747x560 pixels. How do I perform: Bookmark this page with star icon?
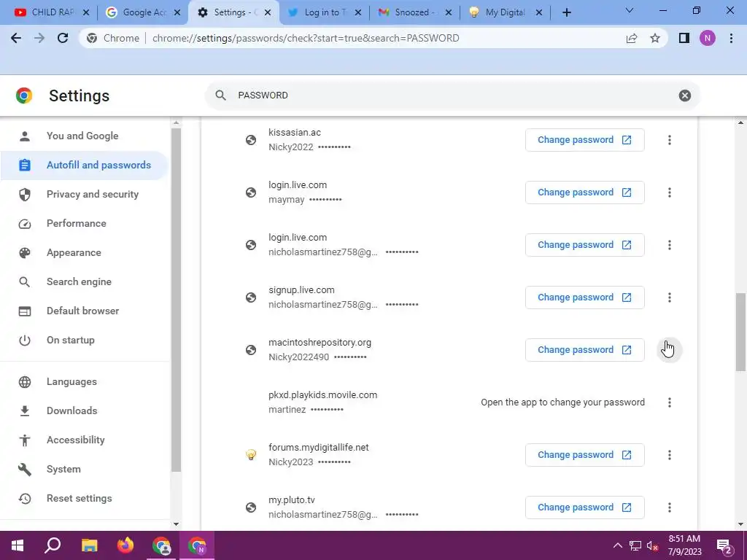click(x=655, y=38)
